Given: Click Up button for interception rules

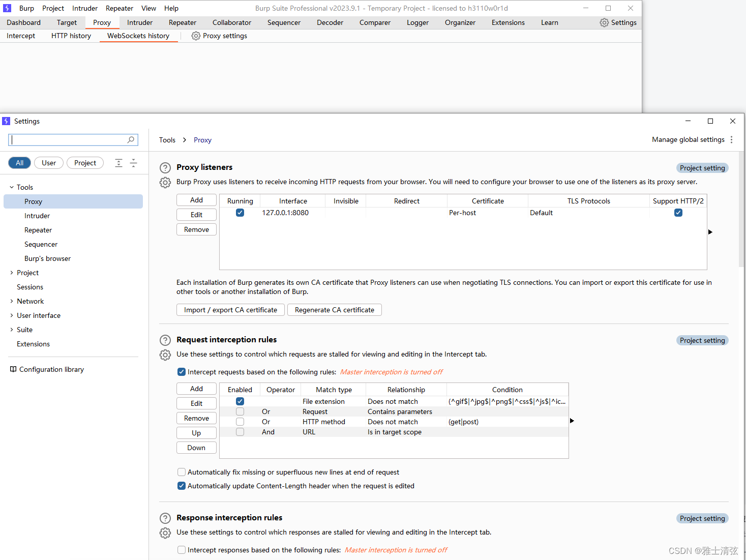Looking at the screenshot, I should click(196, 433).
